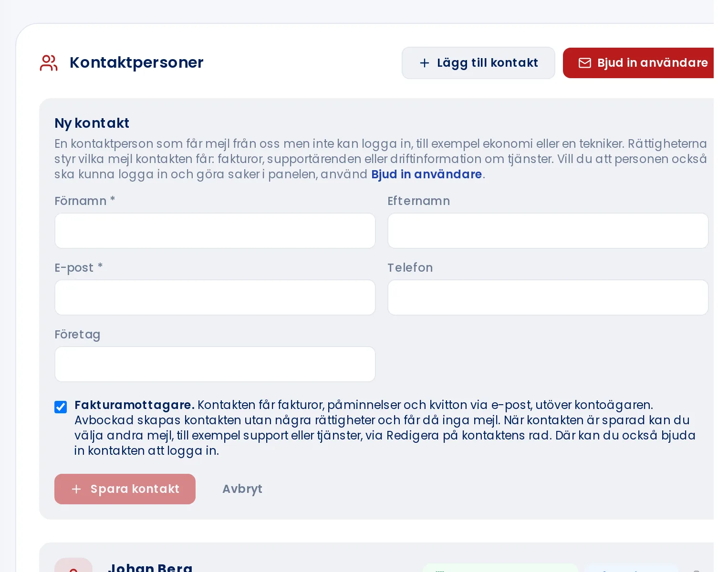The width and height of the screenshot is (728, 572).
Task: Click the Lägg till kontakt button
Action: [478, 63]
